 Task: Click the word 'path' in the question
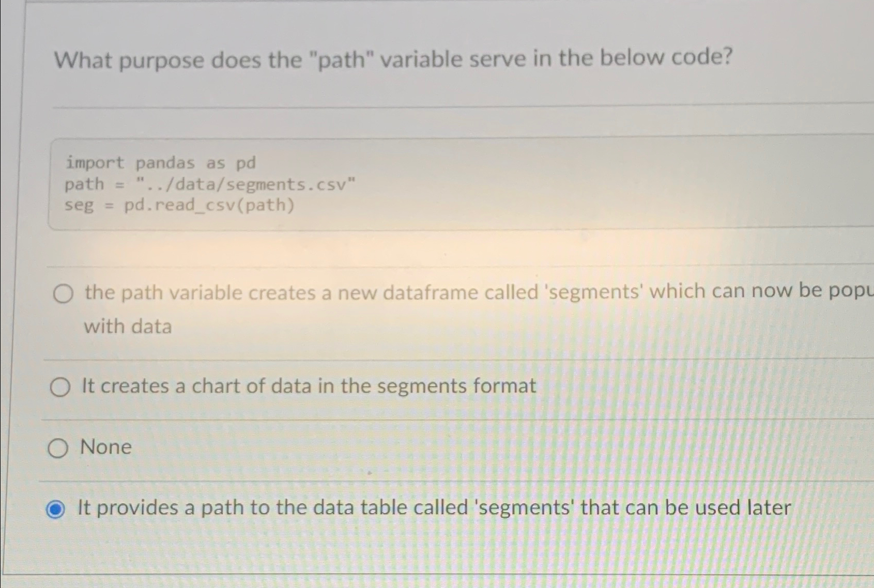342,59
